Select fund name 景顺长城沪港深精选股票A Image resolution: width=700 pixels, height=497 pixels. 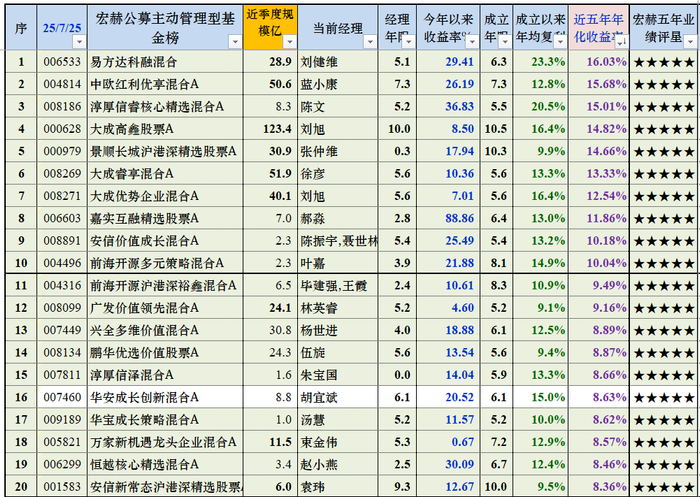[x=163, y=151]
